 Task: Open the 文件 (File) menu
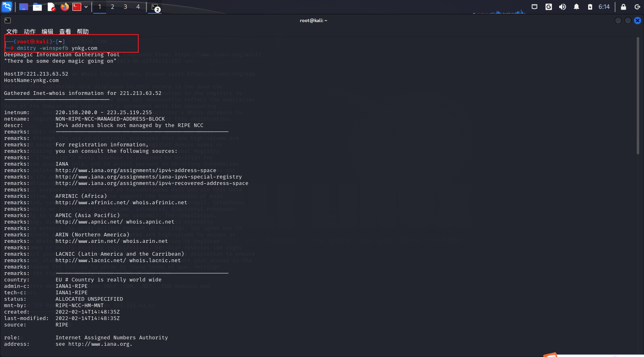tap(12, 31)
